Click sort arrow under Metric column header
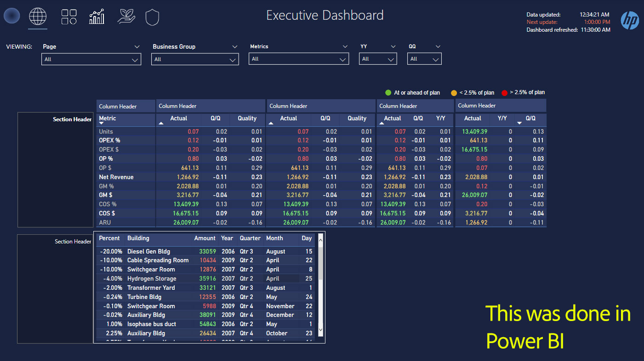The image size is (644, 361). [x=102, y=124]
